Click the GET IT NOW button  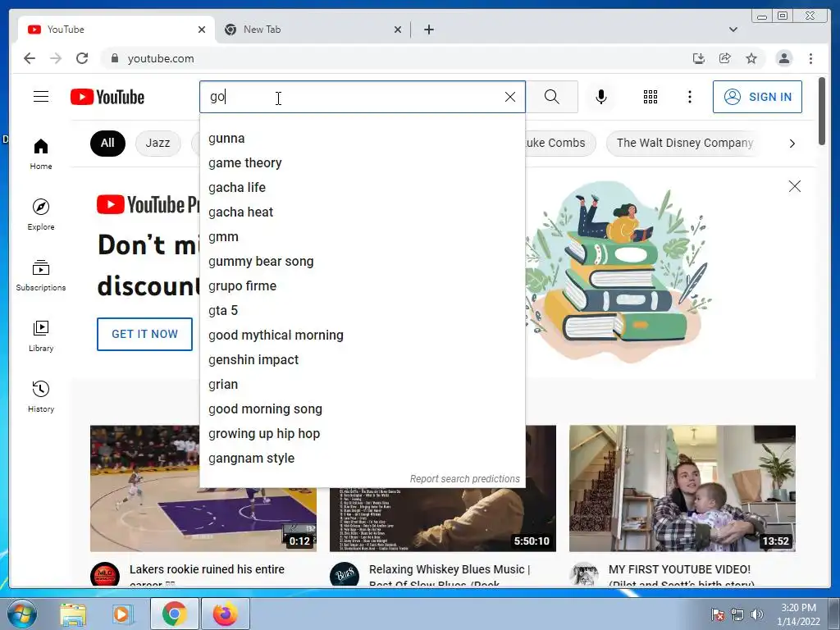pos(144,335)
